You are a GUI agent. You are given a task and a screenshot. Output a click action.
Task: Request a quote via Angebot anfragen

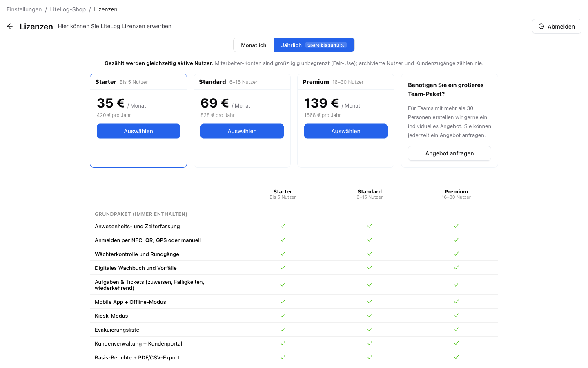pos(450,153)
